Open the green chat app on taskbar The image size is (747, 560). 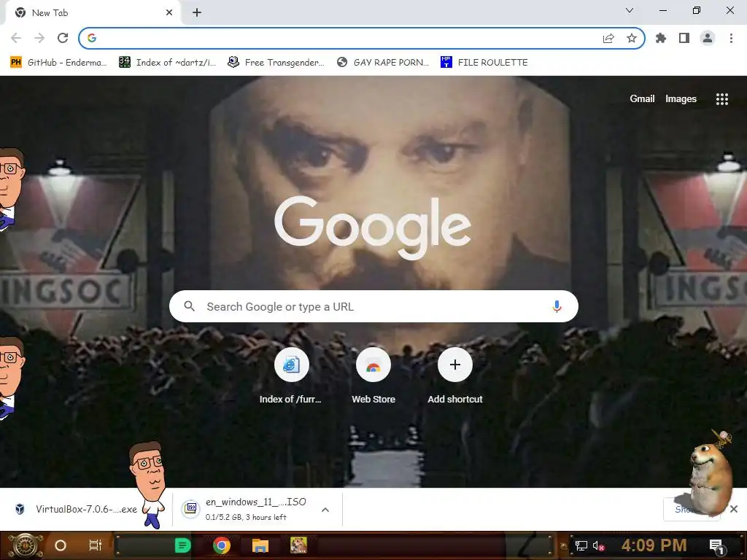coord(182,545)
